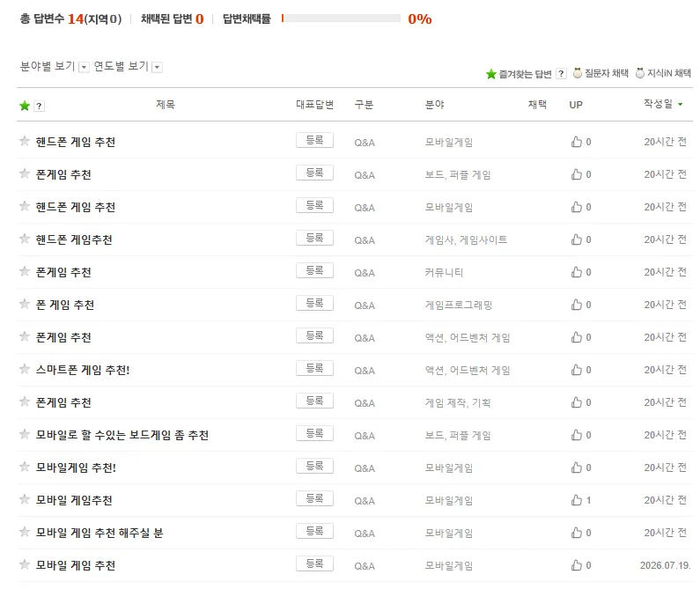
Task: Open 모바일로 할 수있는 보드게임 좀 추천 answer
Action: pyautogui.click(x=122, y=435)
